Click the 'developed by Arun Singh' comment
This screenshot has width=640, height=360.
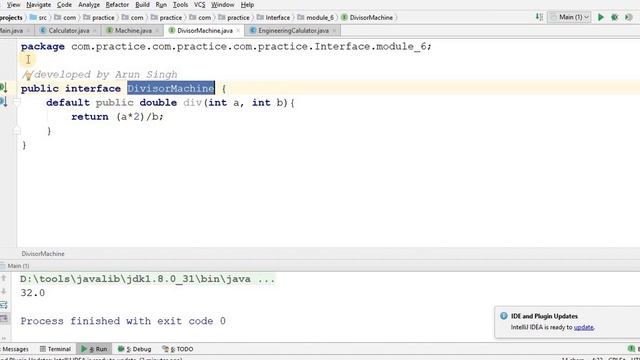tap(100, 75)
